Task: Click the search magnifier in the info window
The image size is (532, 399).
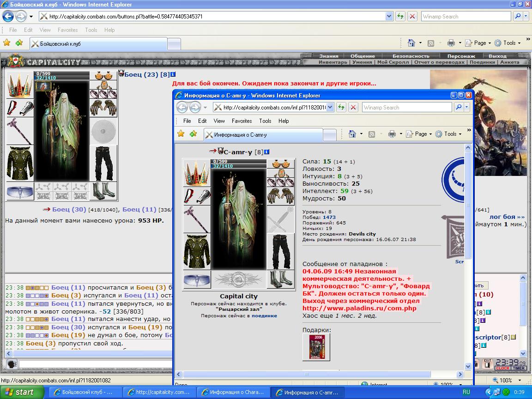Action: (459, 107)
